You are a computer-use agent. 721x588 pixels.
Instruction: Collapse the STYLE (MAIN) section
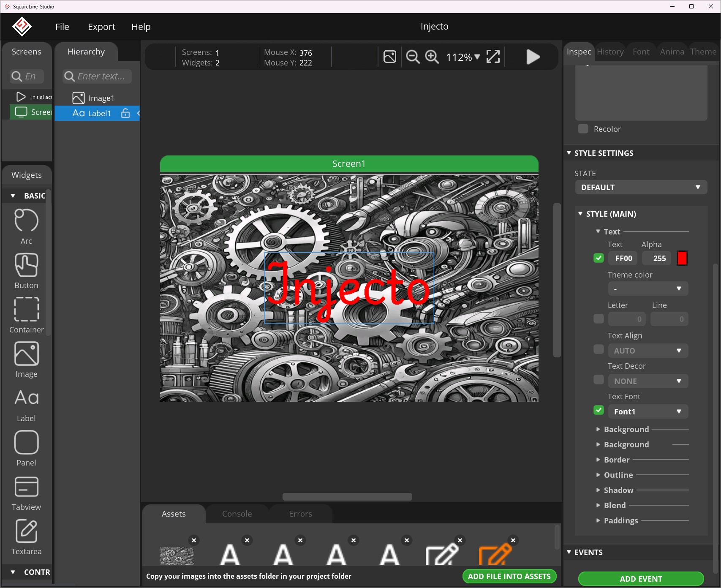tap(580, 214)
